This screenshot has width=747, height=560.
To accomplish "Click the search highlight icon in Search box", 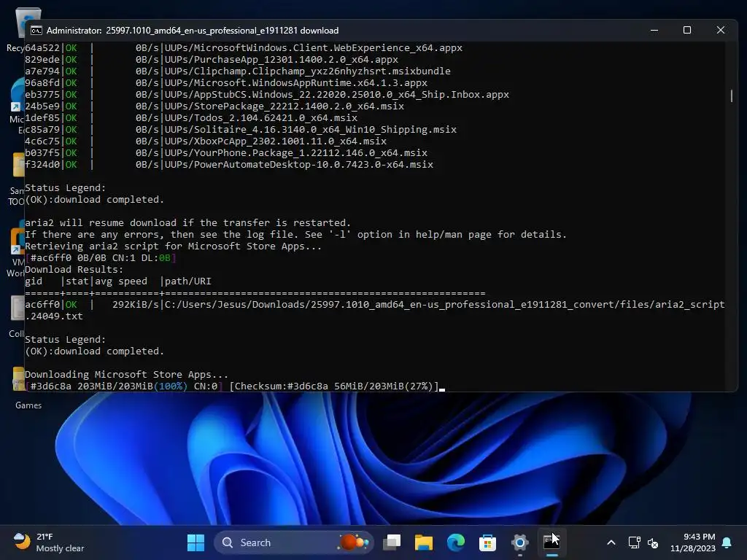I will click(354, 542).
